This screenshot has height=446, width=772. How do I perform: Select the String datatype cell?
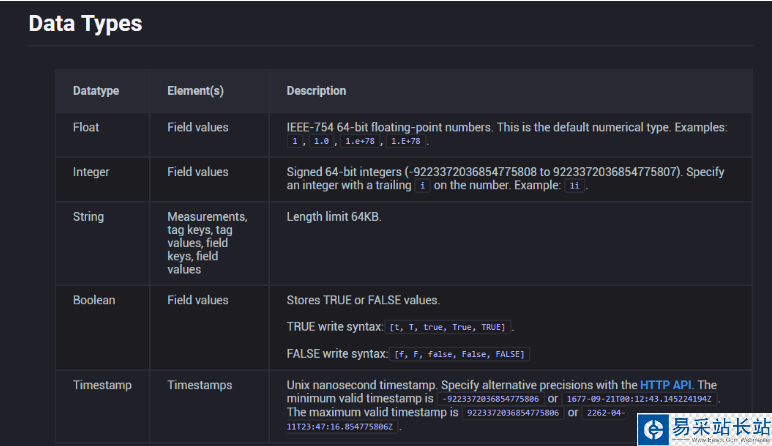point(88,216)
